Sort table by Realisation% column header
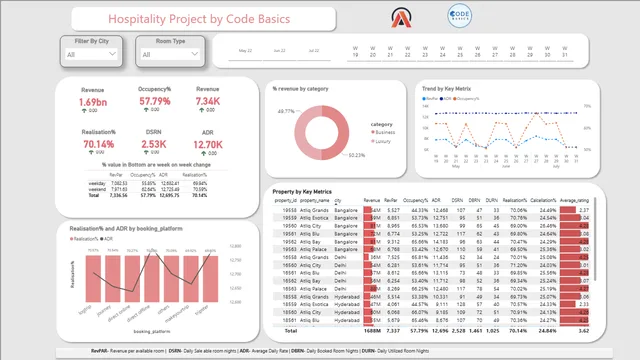Image resolution: width=640 pixels, height=360 pixels. [x=515, y=200]
